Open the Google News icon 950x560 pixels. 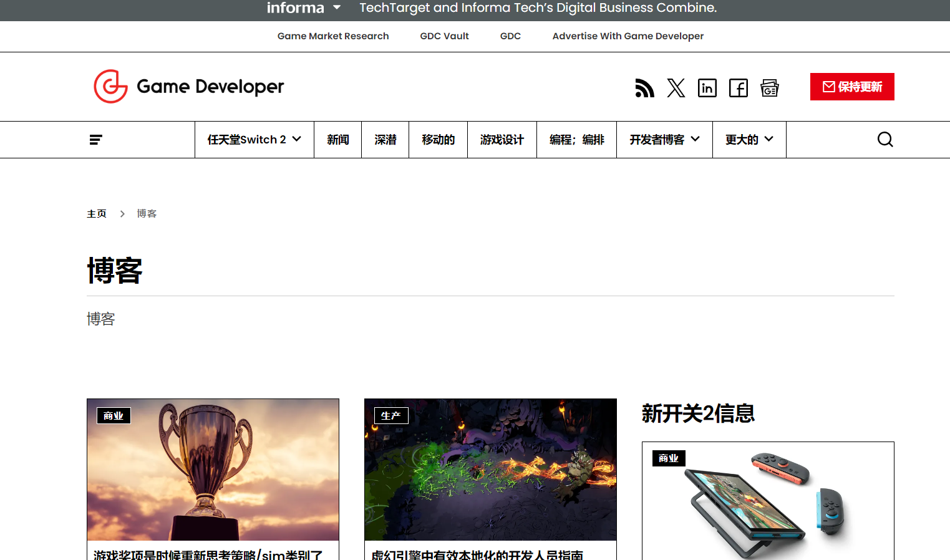point(770,88)
